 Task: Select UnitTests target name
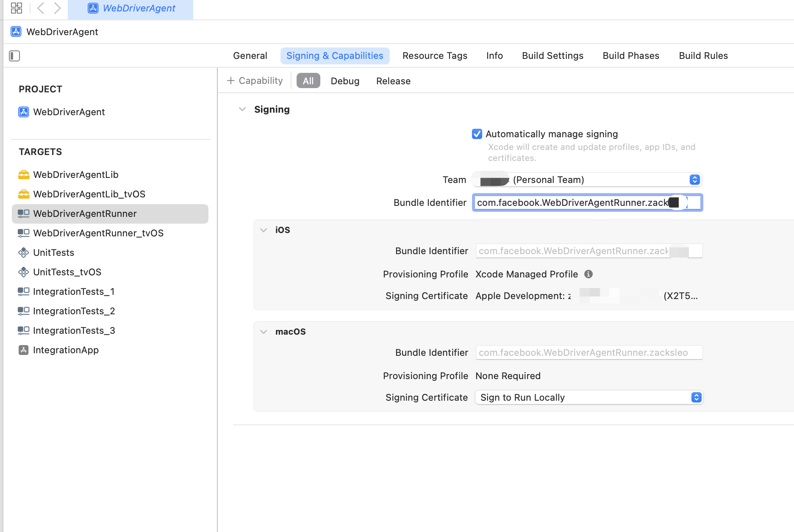pos(54,252)
